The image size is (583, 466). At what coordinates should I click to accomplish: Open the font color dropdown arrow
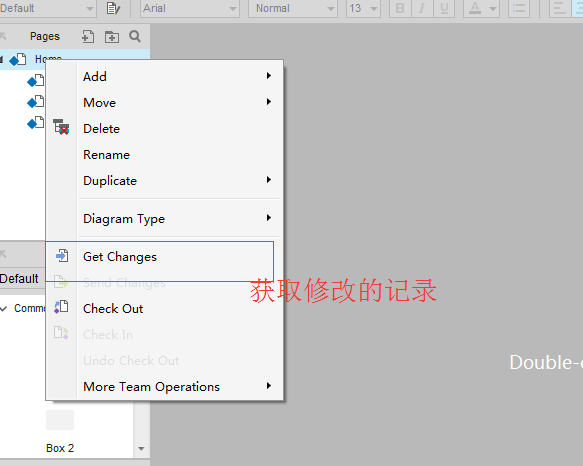click(x=493, y=8)
